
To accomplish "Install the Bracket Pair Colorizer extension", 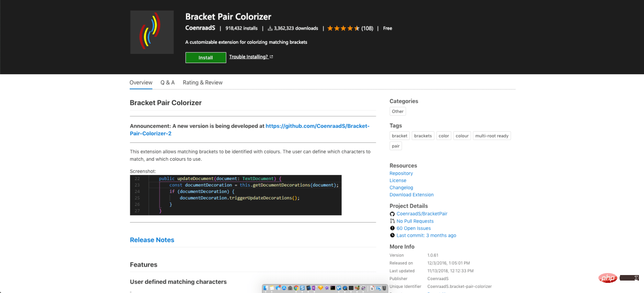I will (206, 58).
